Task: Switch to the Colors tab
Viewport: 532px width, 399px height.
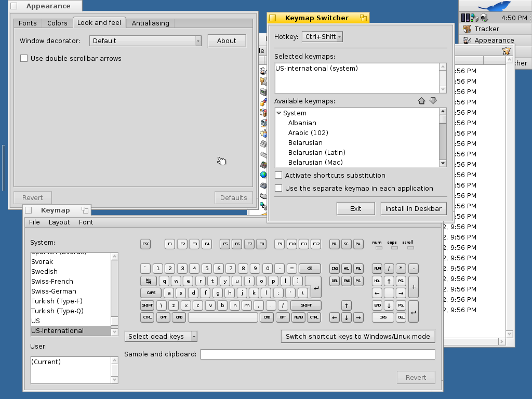Action: pyautogui.click(x=57, y=23)
